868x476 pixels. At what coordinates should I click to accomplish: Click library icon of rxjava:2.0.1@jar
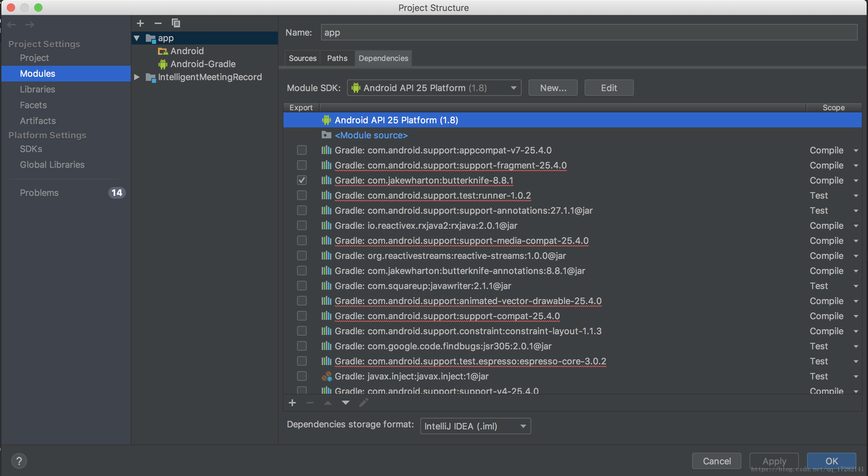(327, 225)
